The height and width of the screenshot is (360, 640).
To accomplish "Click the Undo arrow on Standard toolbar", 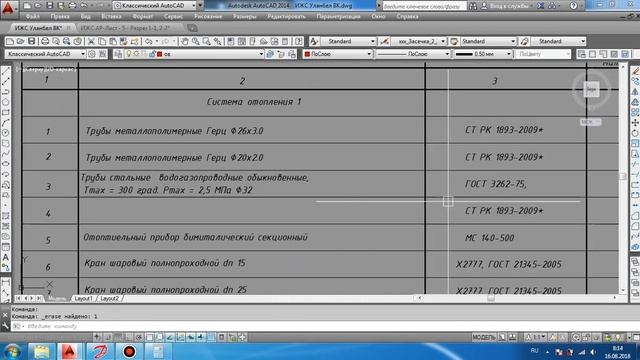I will coord(149,41).
